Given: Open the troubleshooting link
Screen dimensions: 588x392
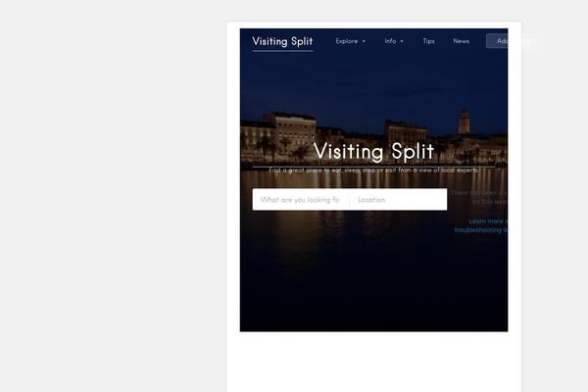Looking at the screenshot, I should 481,230.
